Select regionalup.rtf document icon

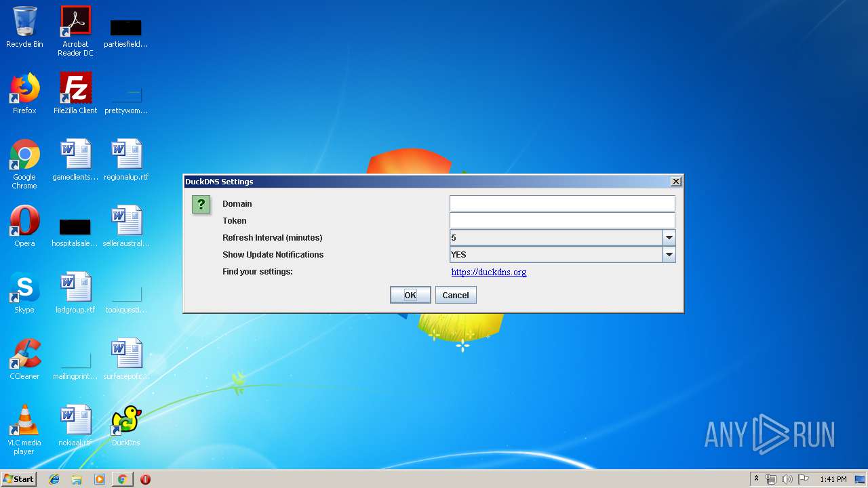(x=126, y=160)
